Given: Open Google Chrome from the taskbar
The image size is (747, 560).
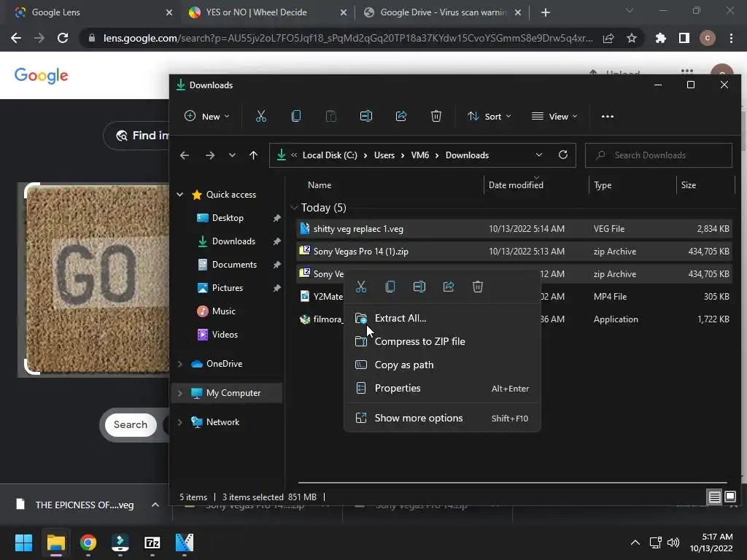Looking at the screenshot, I should point(88,542).
